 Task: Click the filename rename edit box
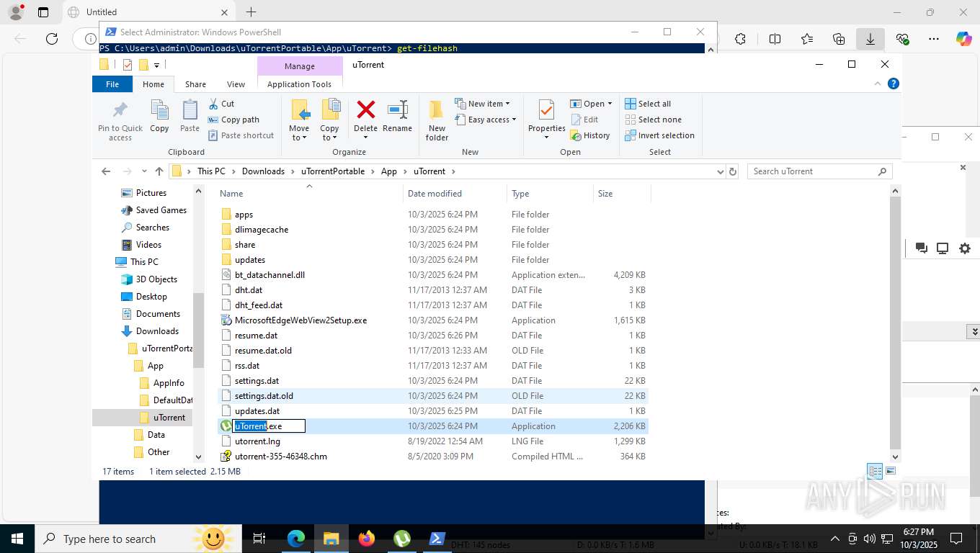coord(269,426)
